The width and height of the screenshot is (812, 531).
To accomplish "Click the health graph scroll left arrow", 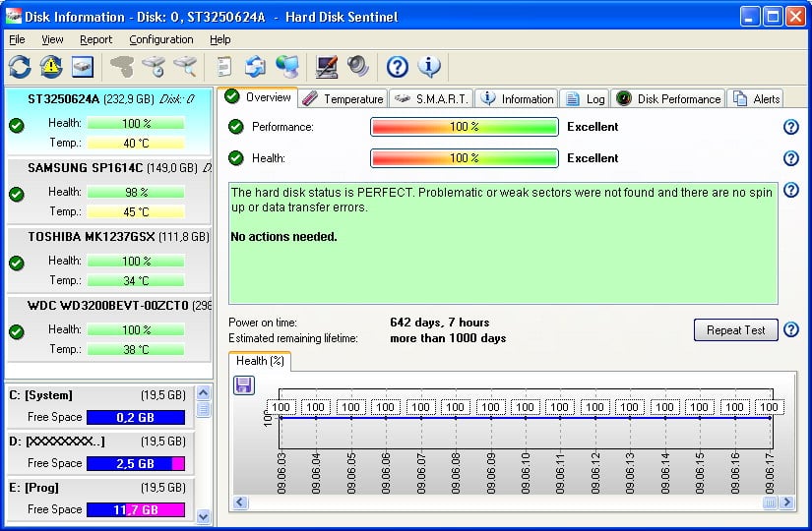I will (240, 502).
